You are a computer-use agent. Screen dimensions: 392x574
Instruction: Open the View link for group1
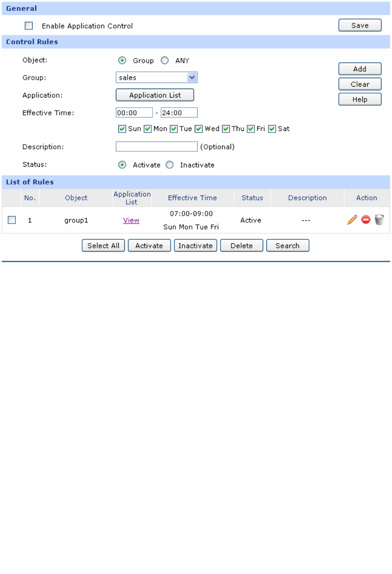pyautogui.click(x=131, y=220)
